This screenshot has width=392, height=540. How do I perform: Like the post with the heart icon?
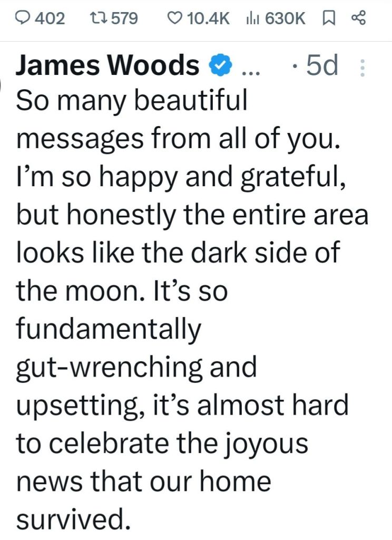click(173, 19)
